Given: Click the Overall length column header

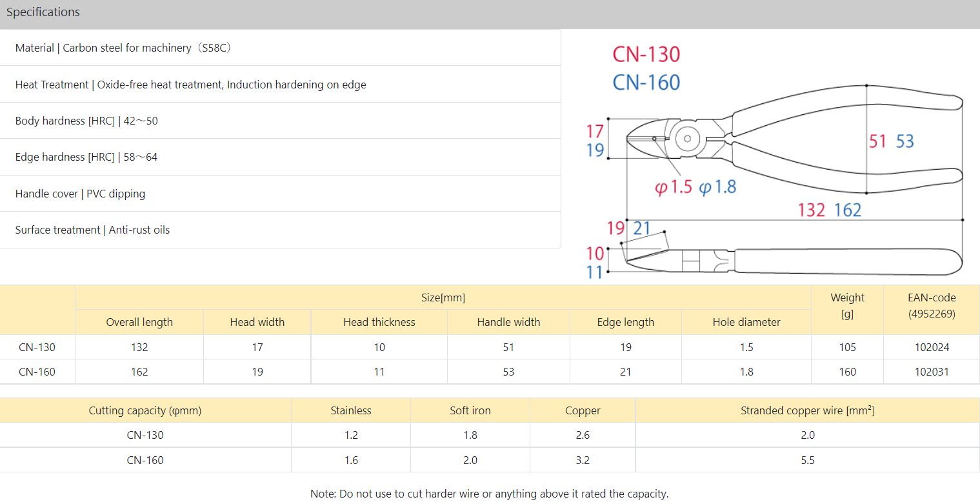Looking at the screenshot, I should click(x=139, y=322).
